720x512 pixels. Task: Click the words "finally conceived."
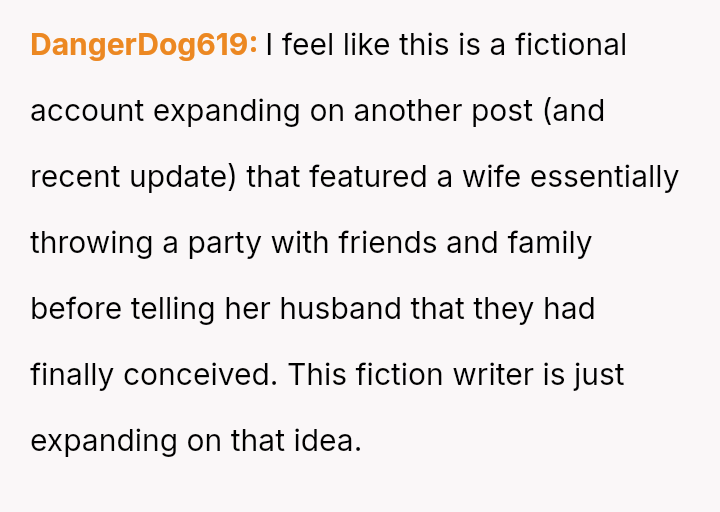(154, 375)
